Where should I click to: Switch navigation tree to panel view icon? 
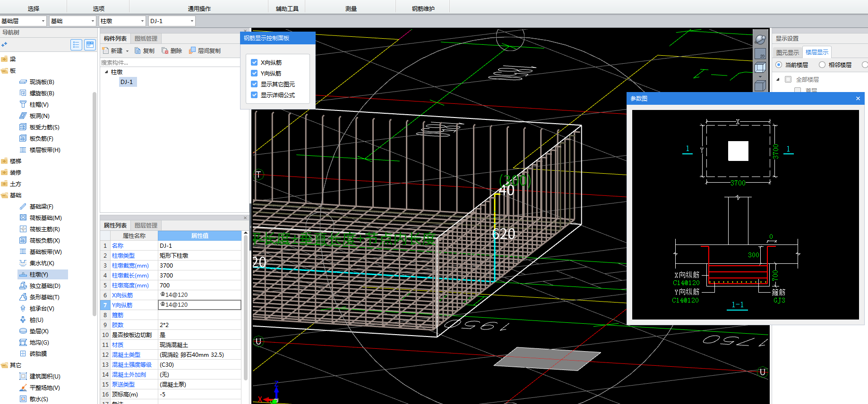coord(90,45)
